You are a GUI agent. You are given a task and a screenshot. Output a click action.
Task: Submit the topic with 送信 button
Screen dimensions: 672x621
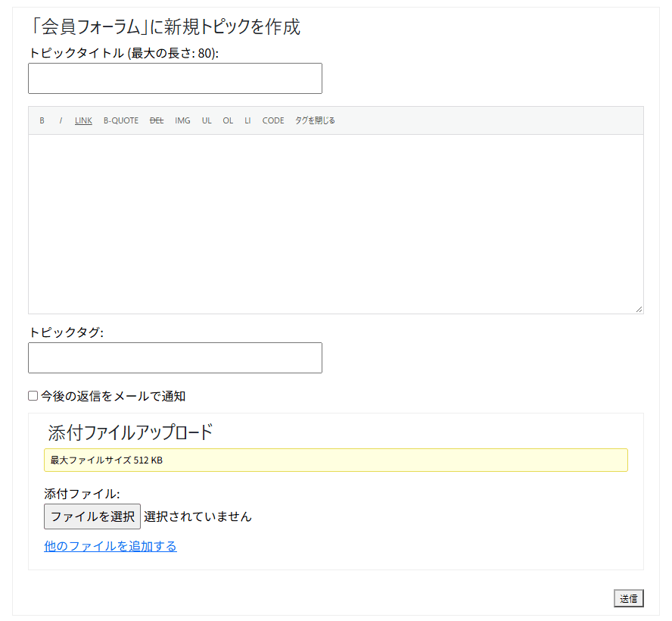(628, 598)
